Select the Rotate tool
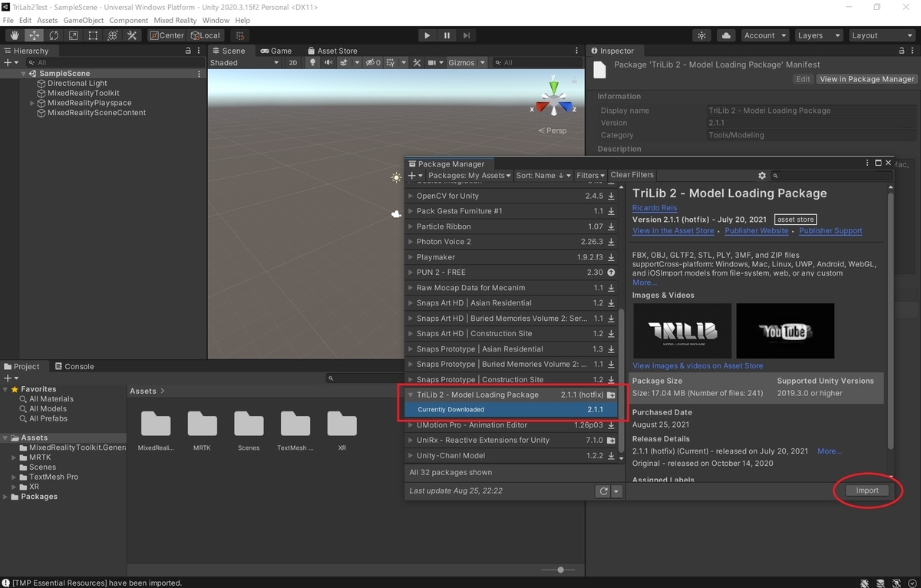 point(54,35)
